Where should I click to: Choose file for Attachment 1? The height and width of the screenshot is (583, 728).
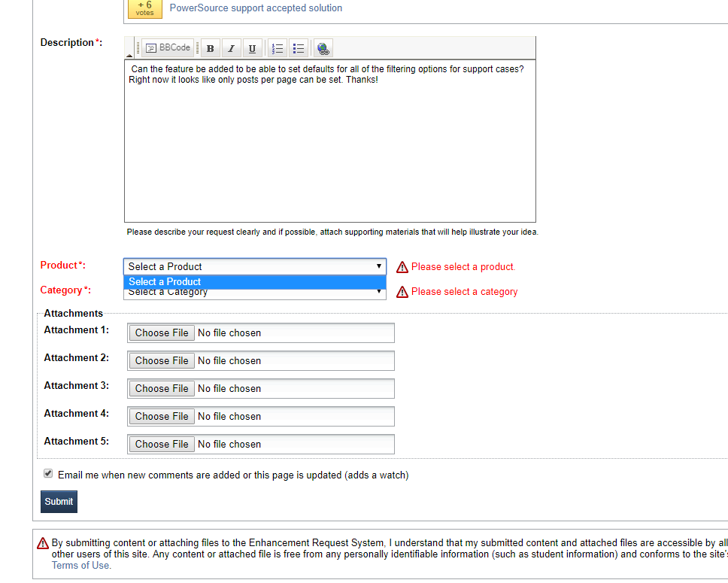tap(162, 333)
